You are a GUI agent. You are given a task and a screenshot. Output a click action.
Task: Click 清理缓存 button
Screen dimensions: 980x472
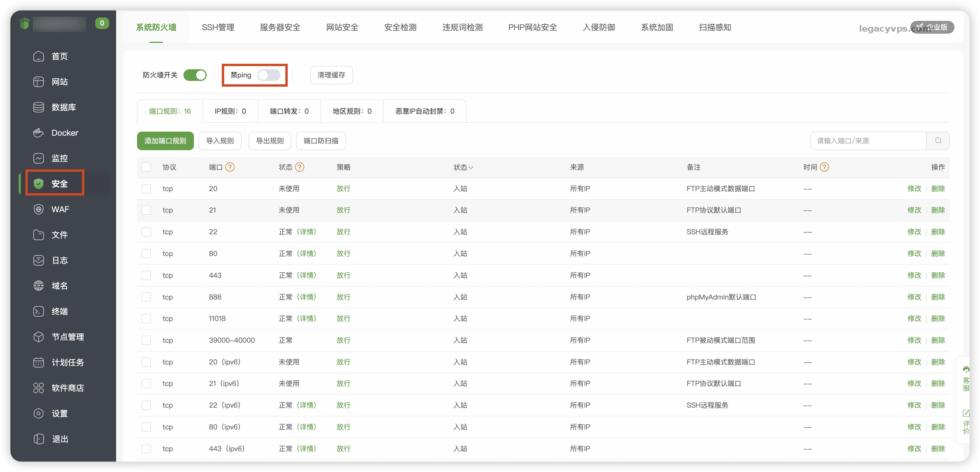[331, 75]
